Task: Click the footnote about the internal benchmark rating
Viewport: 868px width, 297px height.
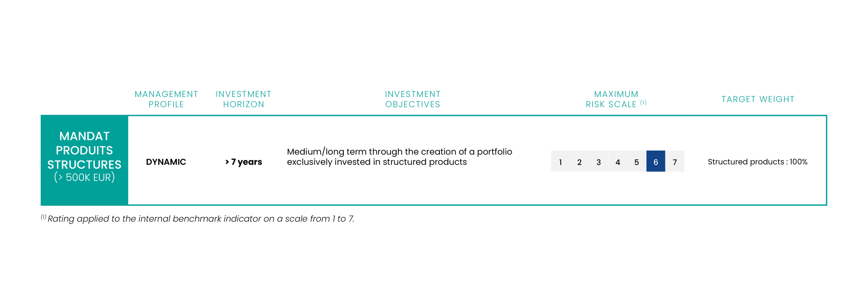Action: [x=201, y=219]
